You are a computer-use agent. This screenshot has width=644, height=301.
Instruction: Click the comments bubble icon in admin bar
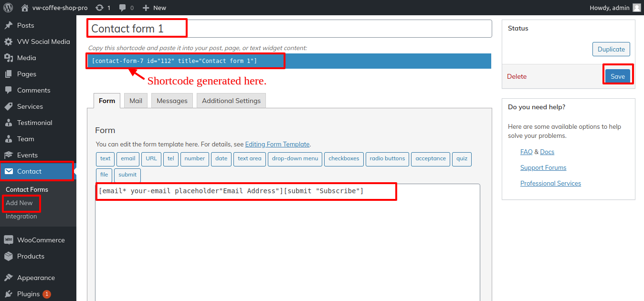[x=123, y=8]
